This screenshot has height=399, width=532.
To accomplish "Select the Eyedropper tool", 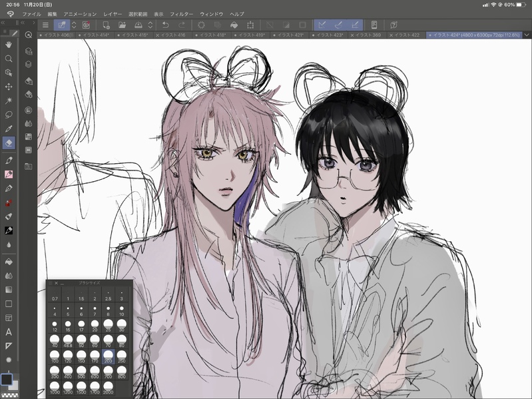I will click(9, 129).
